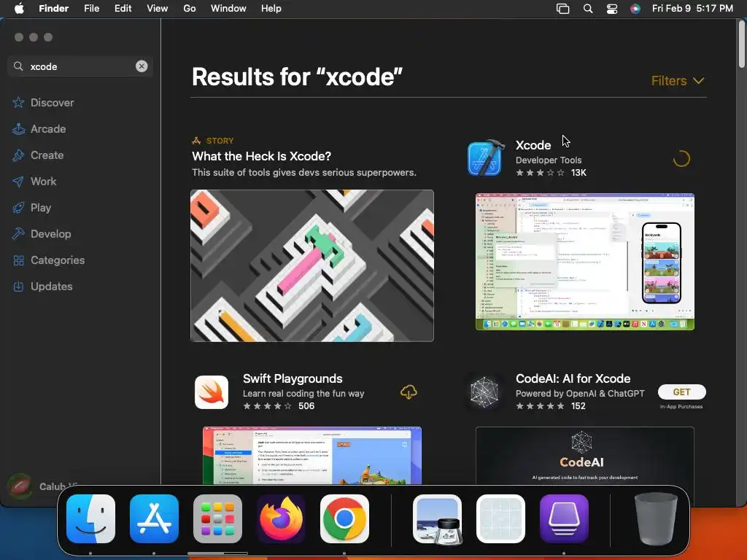Open Spotlight search in menu bar
The image size is (747, 560).
pos(588,9)
